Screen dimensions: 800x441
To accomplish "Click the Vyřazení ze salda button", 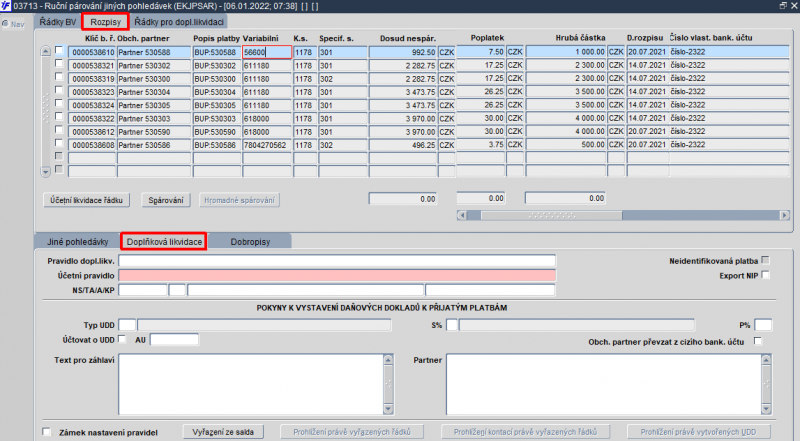I will (x=223, y=432).
